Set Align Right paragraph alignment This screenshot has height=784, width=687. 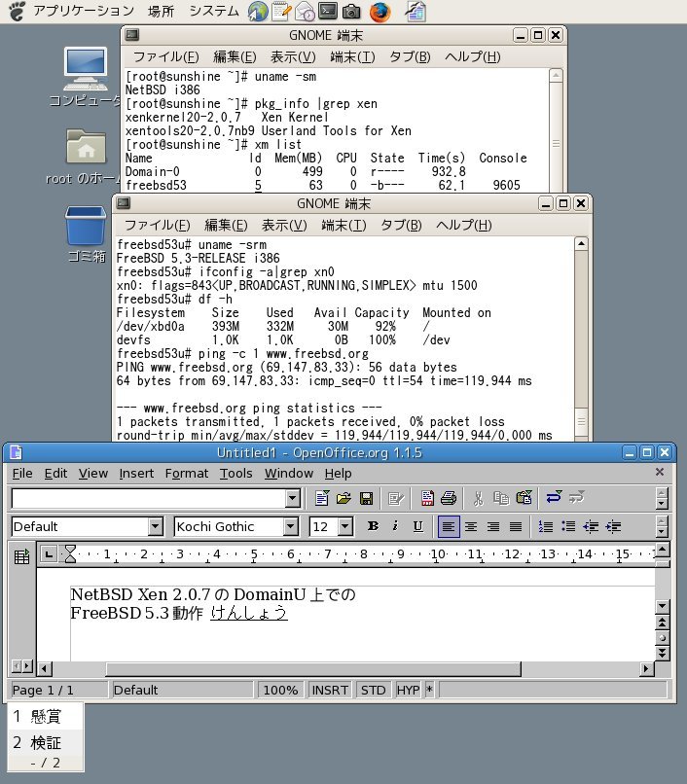(x=493, y=526)
